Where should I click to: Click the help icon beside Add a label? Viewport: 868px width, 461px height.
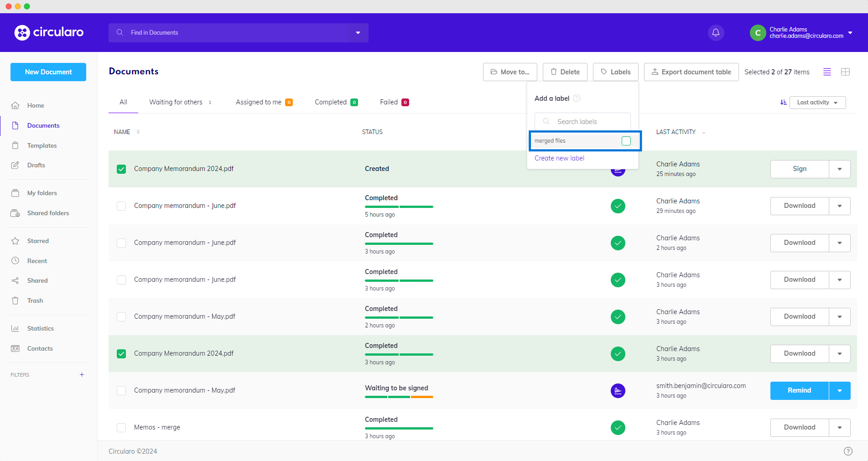pyautogui.click(x=577, y=98)
